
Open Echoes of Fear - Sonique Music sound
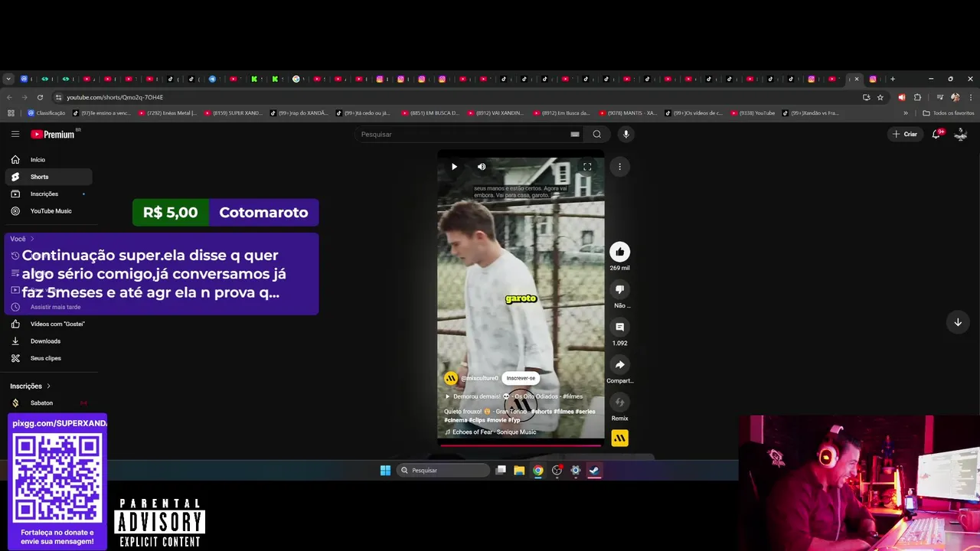pyautogui.click(x=494, y=432)
